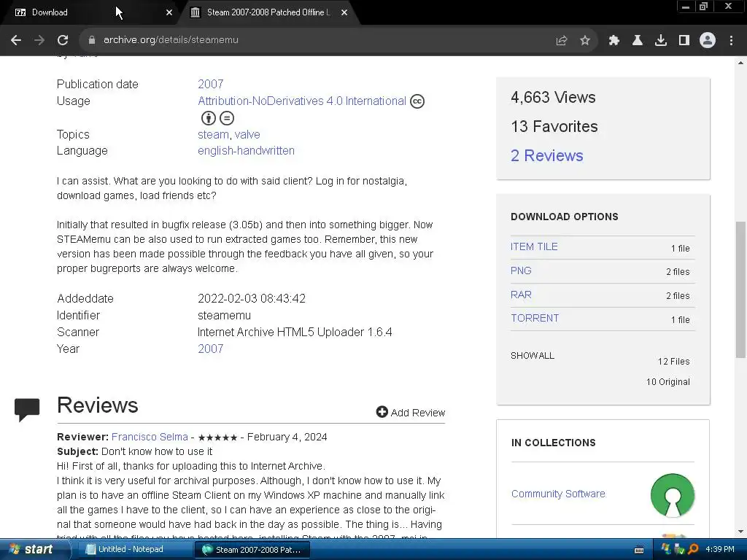Click the on-screen keyboard tray icon
The width and height of the screenshot is (747, 560).
click(x=639, y=550)
